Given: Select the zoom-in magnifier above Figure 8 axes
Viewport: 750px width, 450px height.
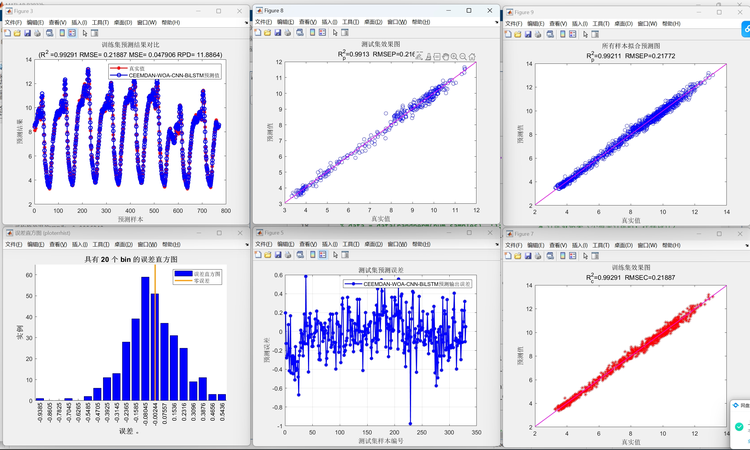Looking at the screenshot, I should pyautogui.click(x=454, y=56).
